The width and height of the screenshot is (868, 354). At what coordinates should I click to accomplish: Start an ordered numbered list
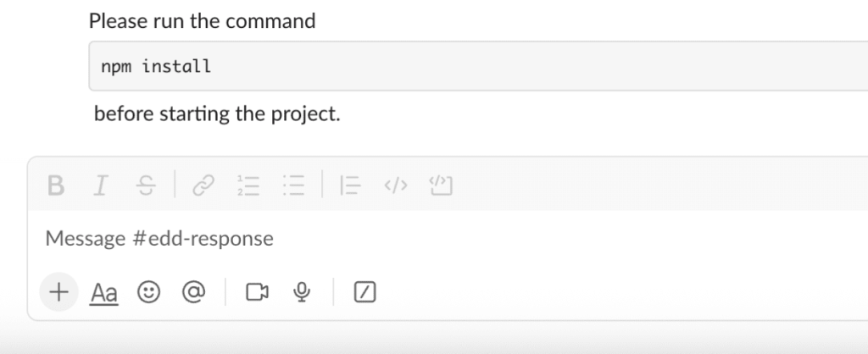coord(248,185)
